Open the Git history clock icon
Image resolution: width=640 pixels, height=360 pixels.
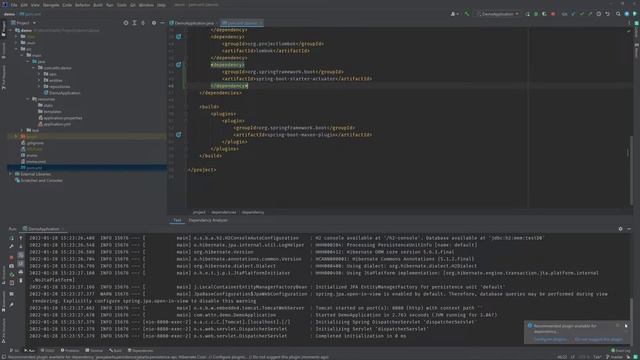(599, 14)
